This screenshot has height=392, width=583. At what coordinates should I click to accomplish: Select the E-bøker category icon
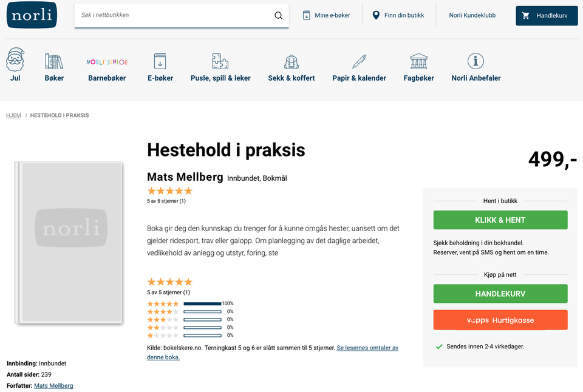pos(160,61)
